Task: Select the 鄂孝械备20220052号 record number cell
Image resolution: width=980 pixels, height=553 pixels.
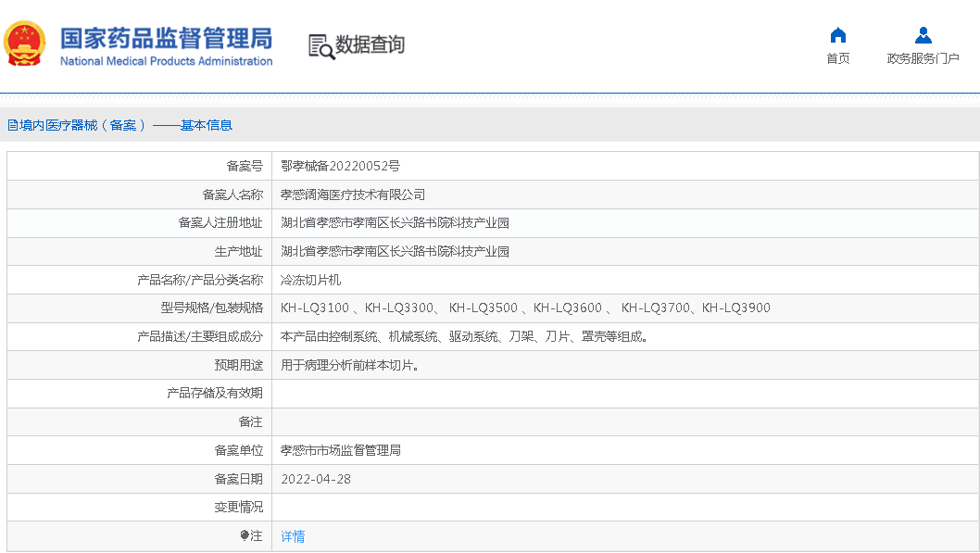Action: tap(340, 167)
